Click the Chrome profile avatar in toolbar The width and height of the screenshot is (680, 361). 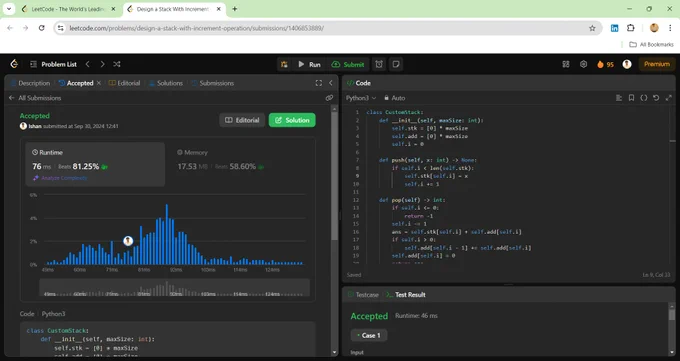pos(654,28)
